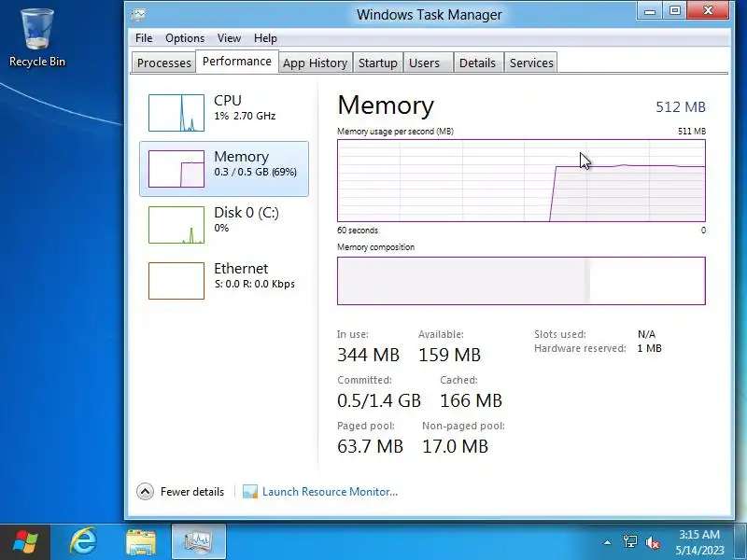
Task: Open the Options menu
Action: 185,38
